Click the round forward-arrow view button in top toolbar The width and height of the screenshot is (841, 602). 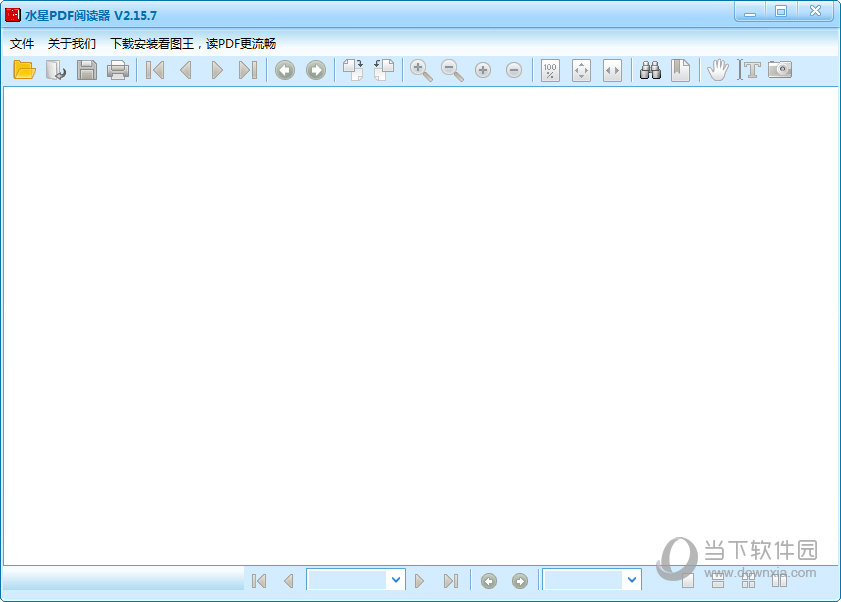[x=316, y=70]
